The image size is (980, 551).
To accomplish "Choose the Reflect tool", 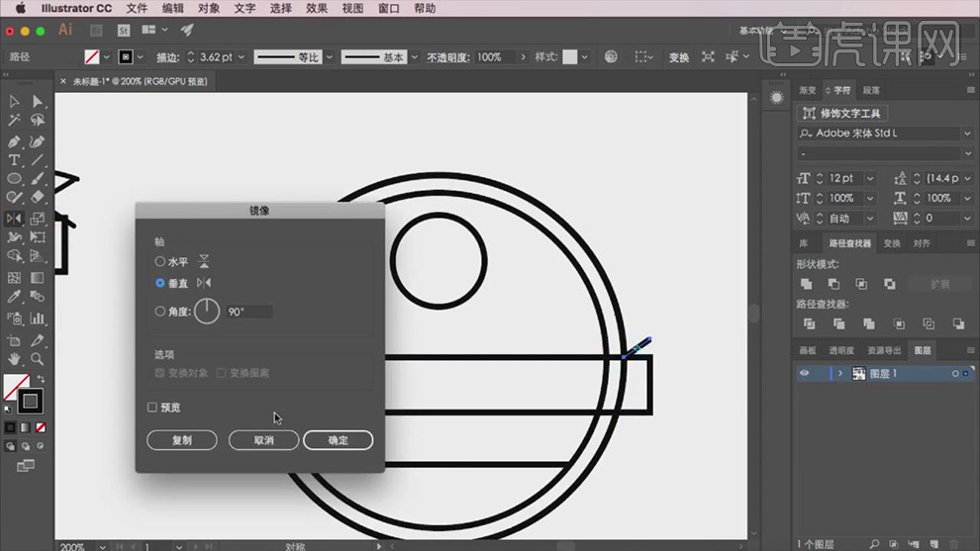I will 15,219.
